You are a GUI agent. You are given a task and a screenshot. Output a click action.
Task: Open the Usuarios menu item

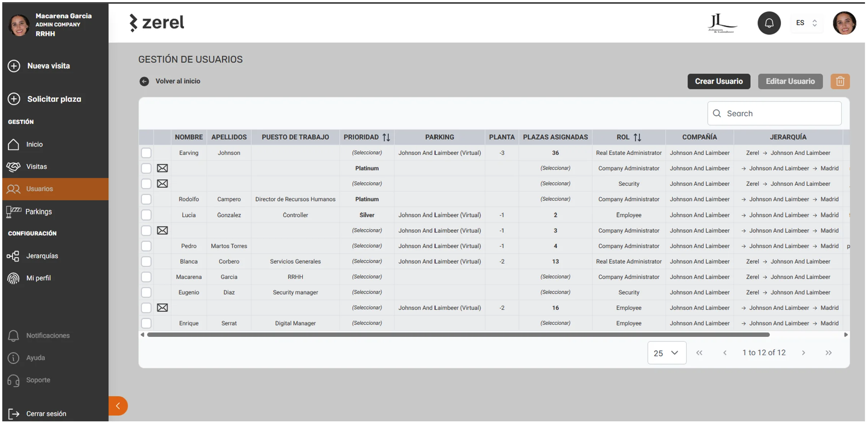55,189
